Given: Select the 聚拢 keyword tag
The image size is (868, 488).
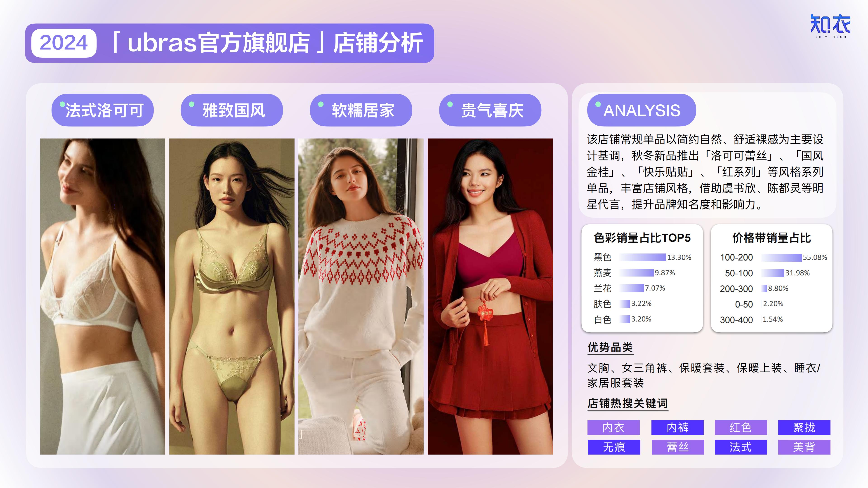Looking at the screenshot, I should coord(804,428).
